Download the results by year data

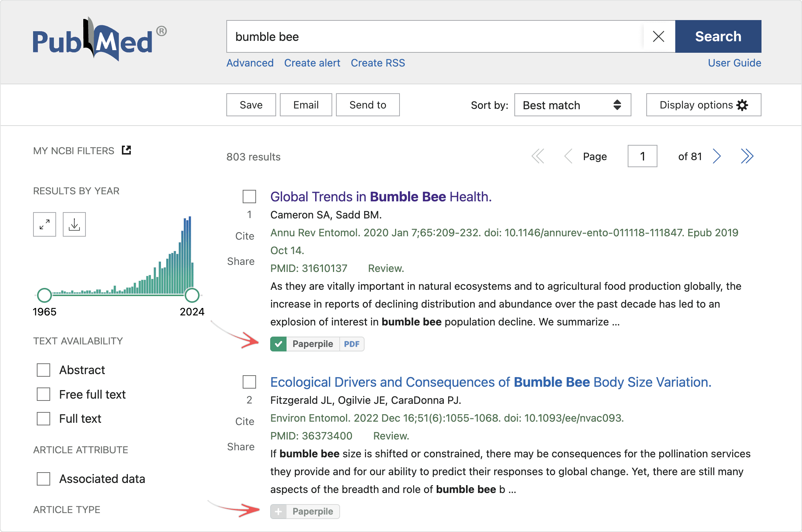(74, 224)
